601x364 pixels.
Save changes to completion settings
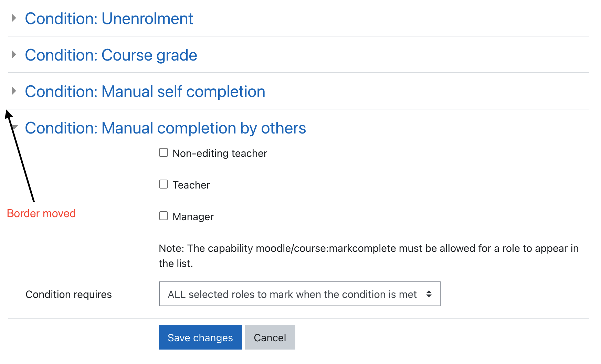point(200,337)
